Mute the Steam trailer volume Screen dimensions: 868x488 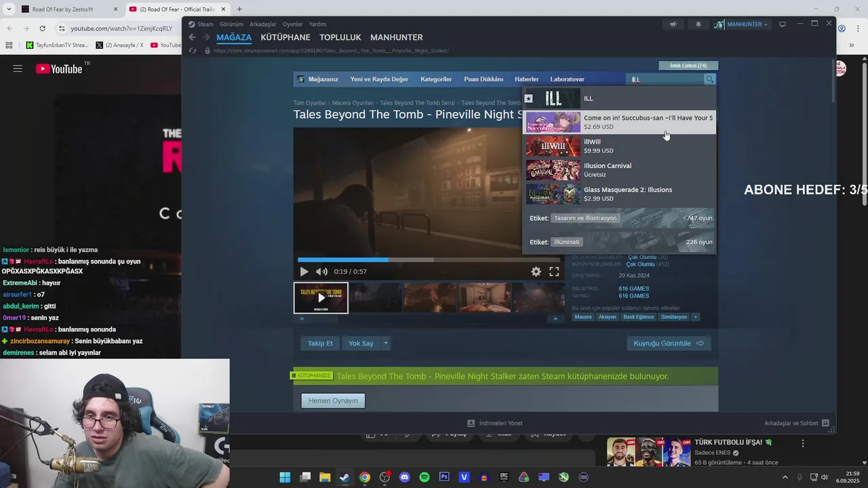tap(321, 272)
